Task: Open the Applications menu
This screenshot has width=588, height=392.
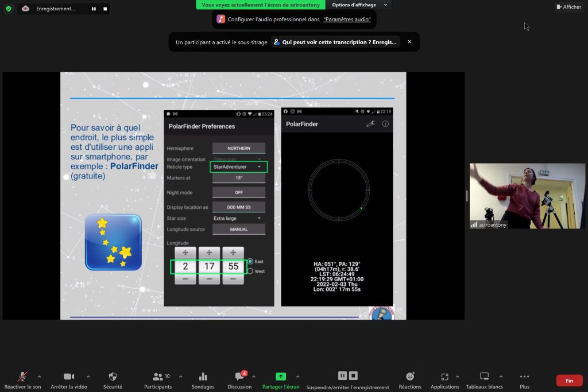Action: pyautogui.click(x=445, y=380)
